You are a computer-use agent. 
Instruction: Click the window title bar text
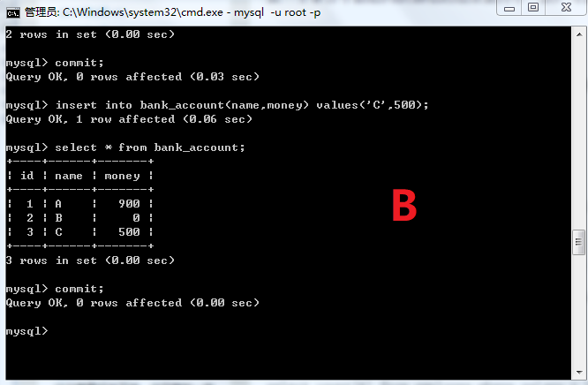172,12
